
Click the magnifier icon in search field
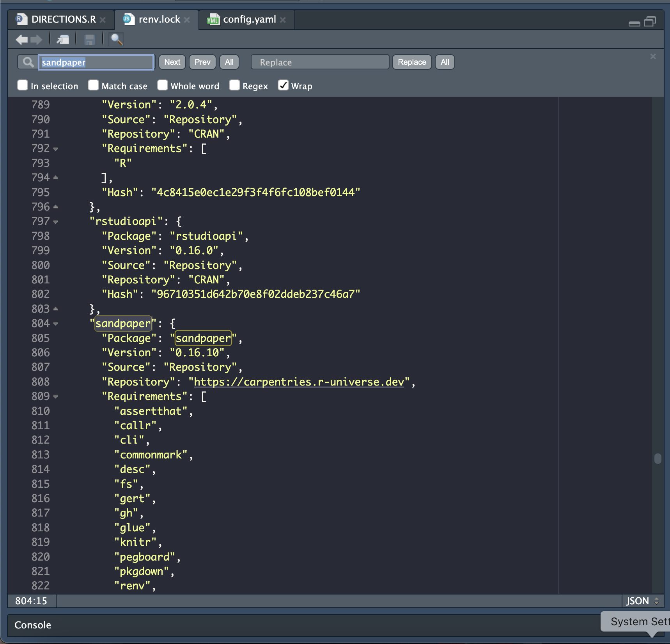[x=28, y=62]
